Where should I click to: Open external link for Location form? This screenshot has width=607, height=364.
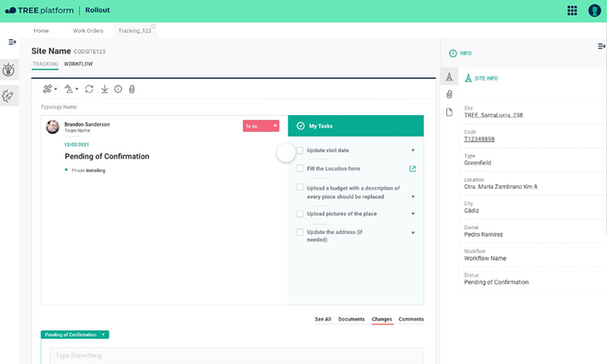pos(413,168)
